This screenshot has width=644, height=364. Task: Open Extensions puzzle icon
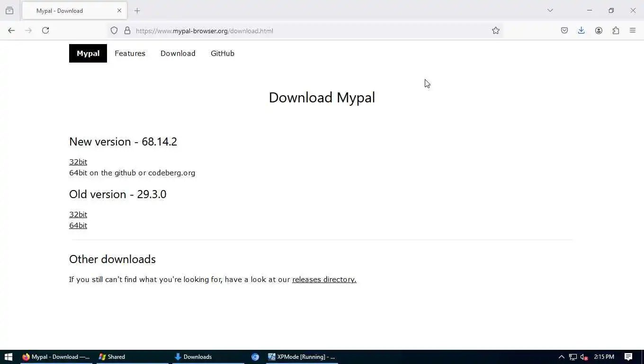616,31
